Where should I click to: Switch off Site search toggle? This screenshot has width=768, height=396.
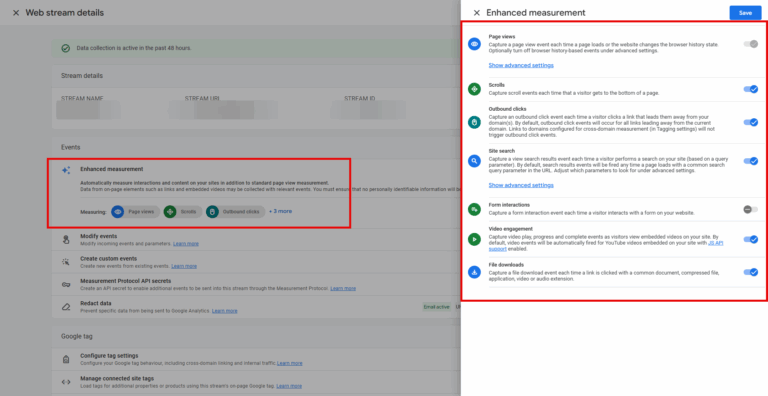pos(750,161)
